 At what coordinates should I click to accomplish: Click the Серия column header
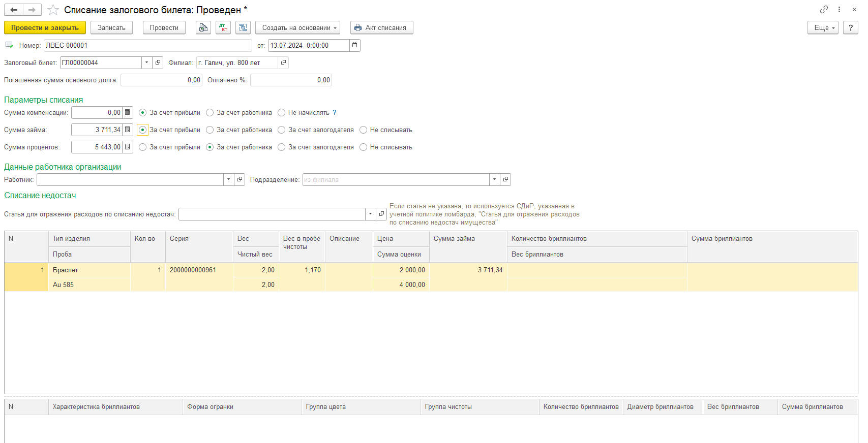pos(199,246)
